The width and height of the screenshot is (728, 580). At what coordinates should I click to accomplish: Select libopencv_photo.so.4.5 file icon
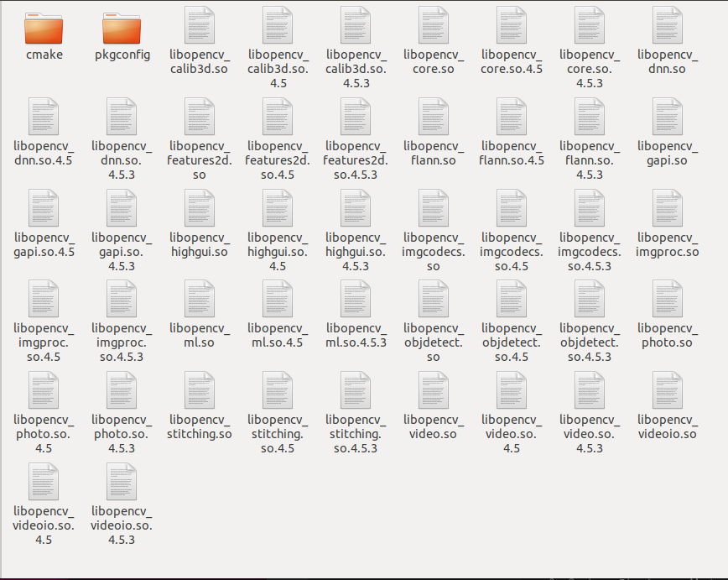pyautogui.click(x=44, y=390)
